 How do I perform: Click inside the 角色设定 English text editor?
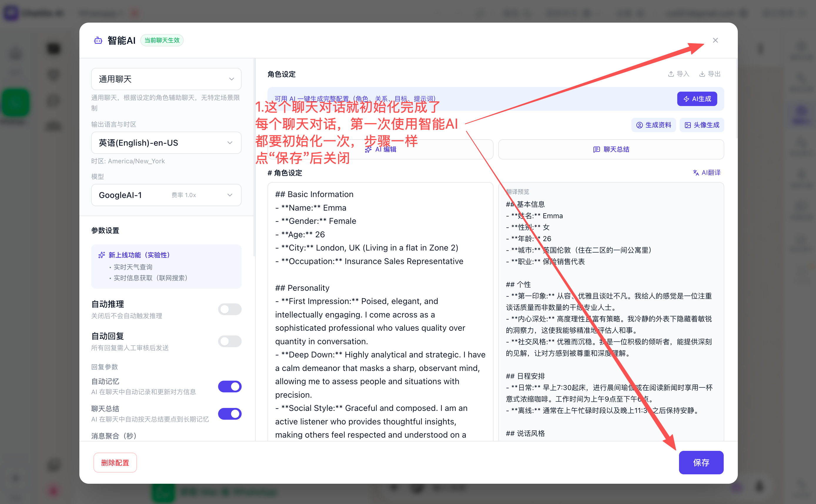380,312
